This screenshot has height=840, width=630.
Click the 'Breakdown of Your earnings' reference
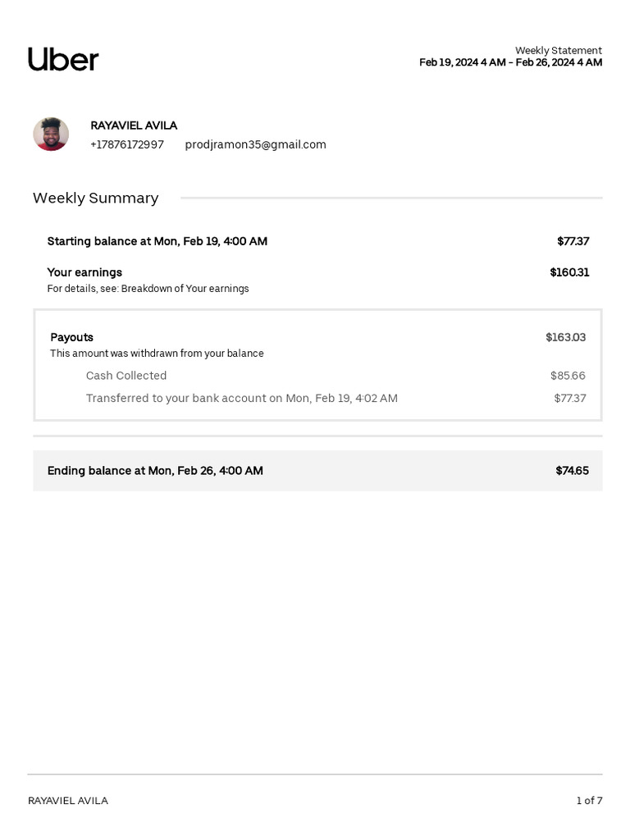(185, 289)
